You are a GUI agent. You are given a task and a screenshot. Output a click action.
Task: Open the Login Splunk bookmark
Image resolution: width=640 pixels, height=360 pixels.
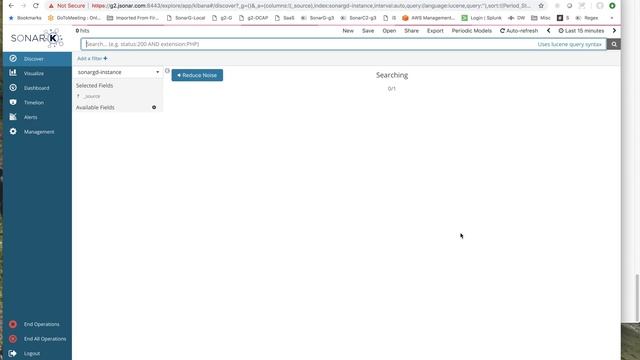tap(481, 18)
